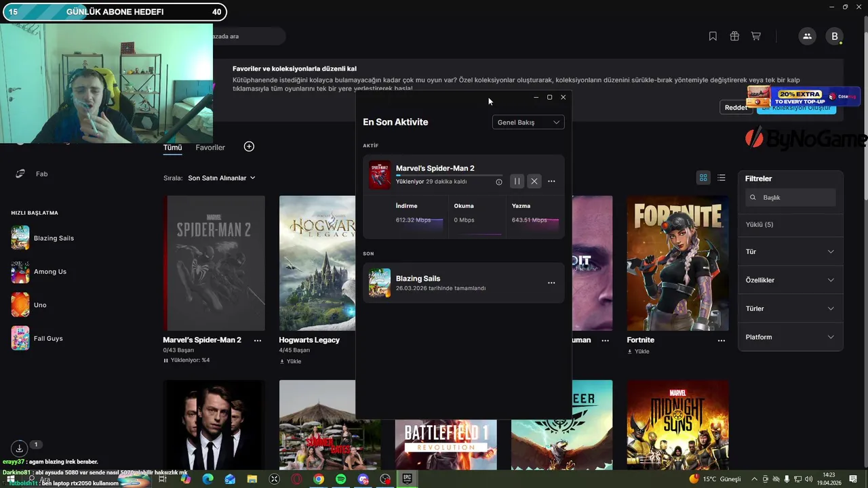Open three-dot menu of Marvel's Spider-Man 2 card
The width and height of the screenshot is (868, 488).
tap(258, 340)
